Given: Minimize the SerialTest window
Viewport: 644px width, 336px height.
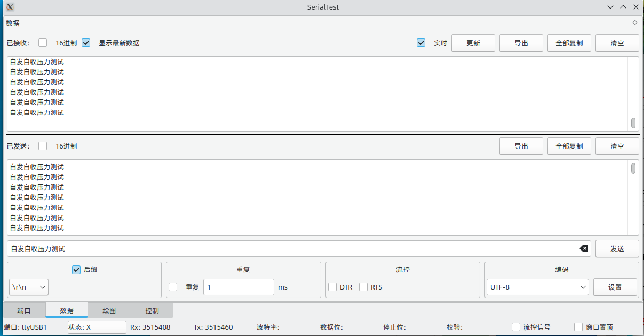Looking at the screenshot, I should (611, 7).
